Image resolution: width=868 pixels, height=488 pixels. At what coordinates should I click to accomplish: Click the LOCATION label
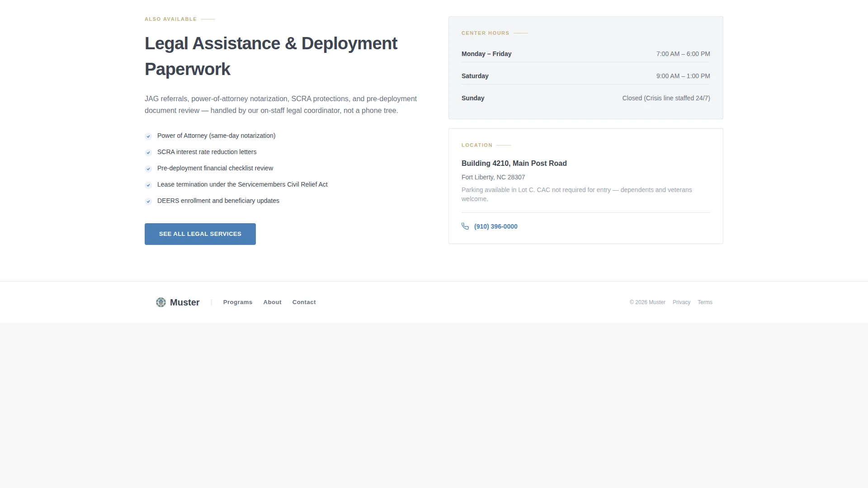pyautogui.click(x=477, y=145)
